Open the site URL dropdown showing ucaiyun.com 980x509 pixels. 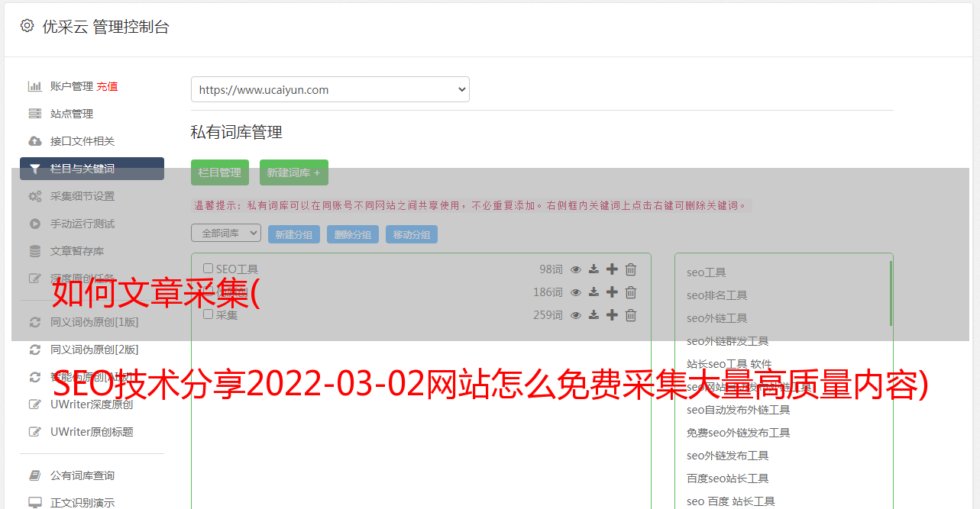(x=330, y=89)
